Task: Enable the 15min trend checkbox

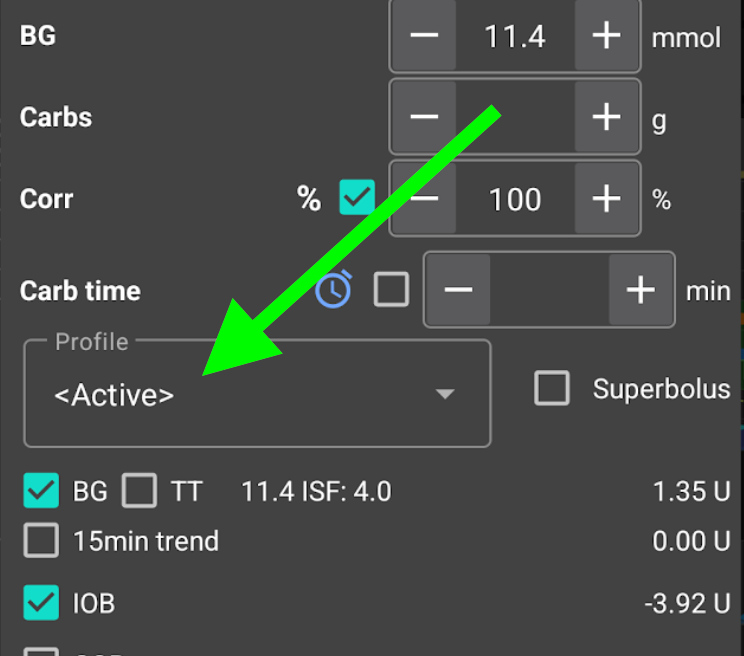Action: pos(41,540)
